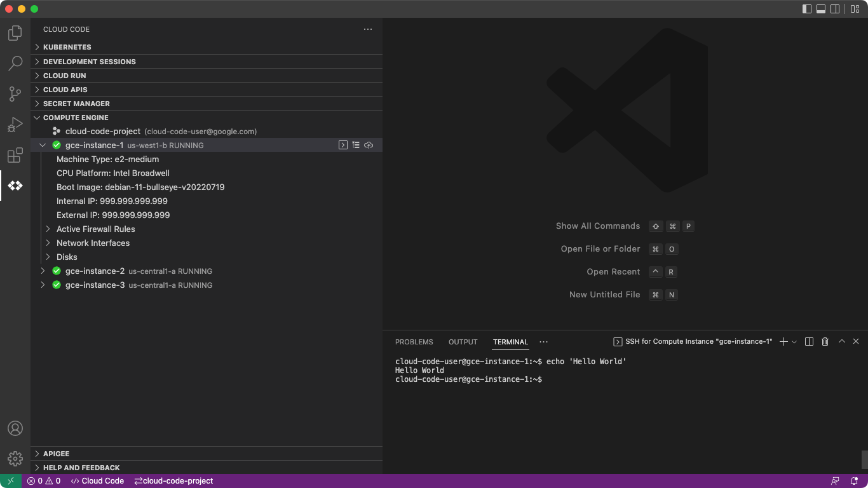
Task: Toggle secondary side bar visibility
Action: [835, 9]
